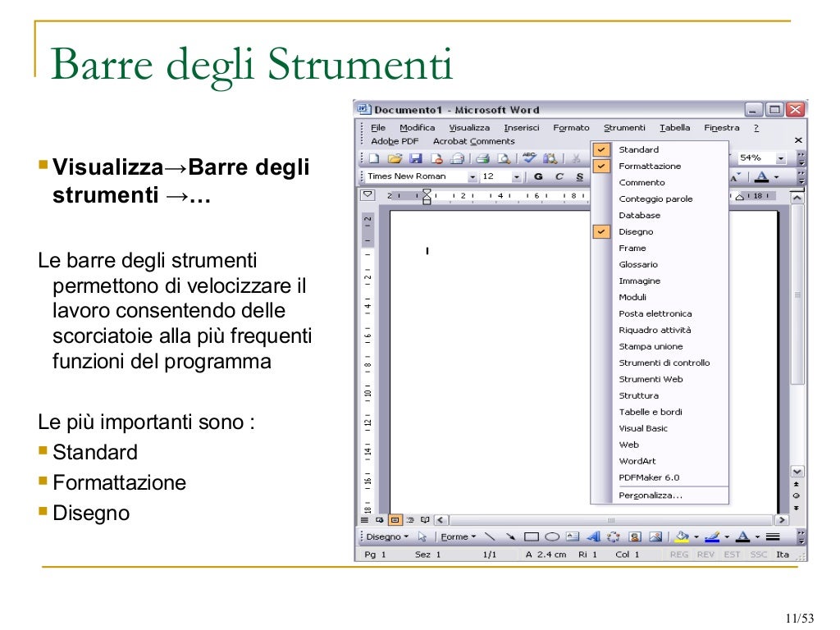Select the Line drawing tool

click(490, 536)
